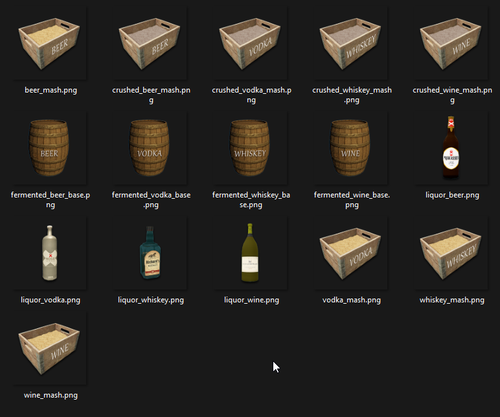
Task: Select the crushed_vodka_mash.png crate thumbnail
Action: pyautogui.click(x=250, y=44)
